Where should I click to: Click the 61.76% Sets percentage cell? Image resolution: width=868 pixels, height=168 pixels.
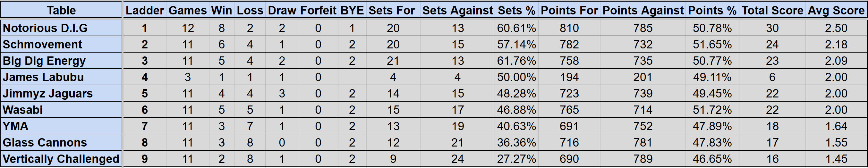516,61
